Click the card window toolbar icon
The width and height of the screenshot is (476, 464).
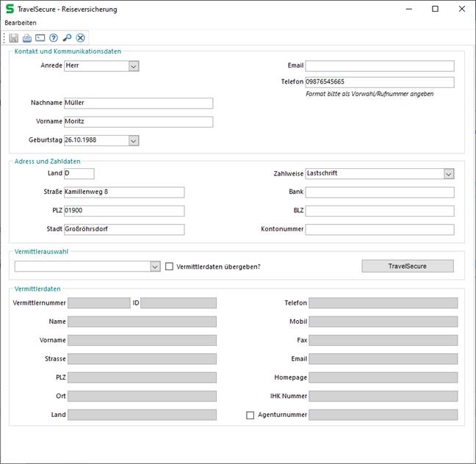(x=40, y=38)
